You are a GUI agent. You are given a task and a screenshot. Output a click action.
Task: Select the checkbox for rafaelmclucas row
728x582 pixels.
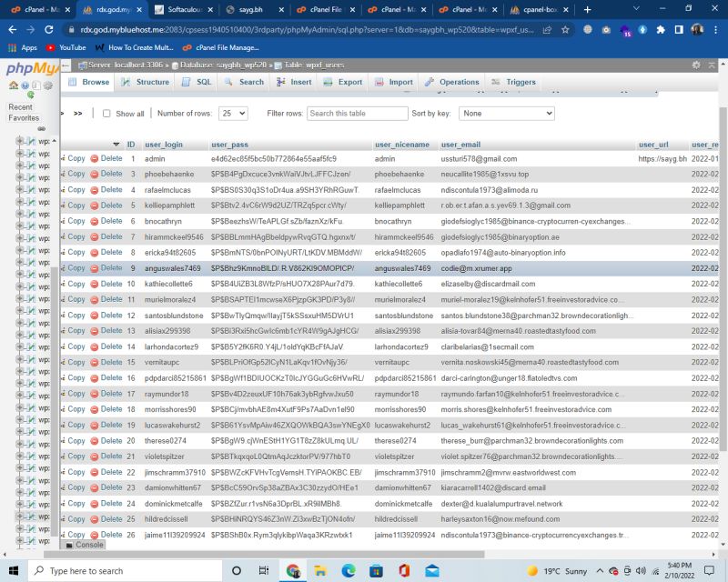pos(60,189)
